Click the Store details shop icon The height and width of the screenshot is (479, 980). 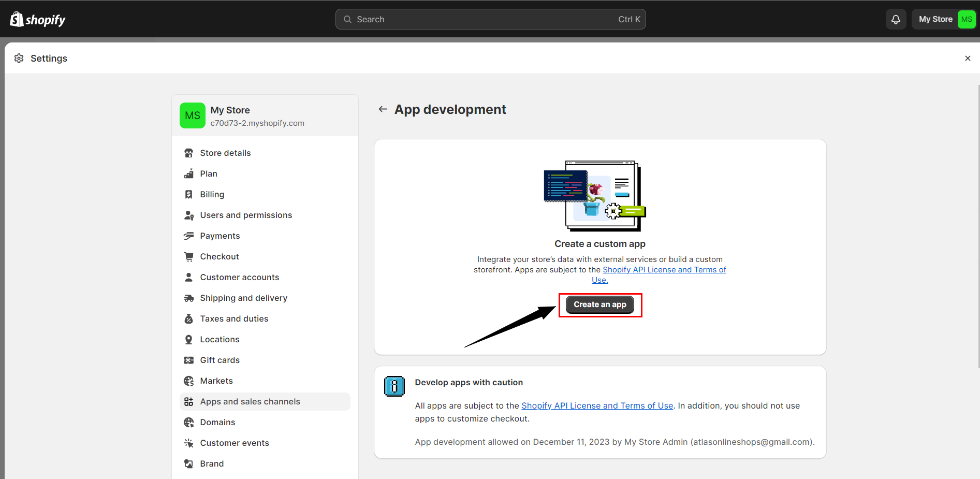(189, 153)
